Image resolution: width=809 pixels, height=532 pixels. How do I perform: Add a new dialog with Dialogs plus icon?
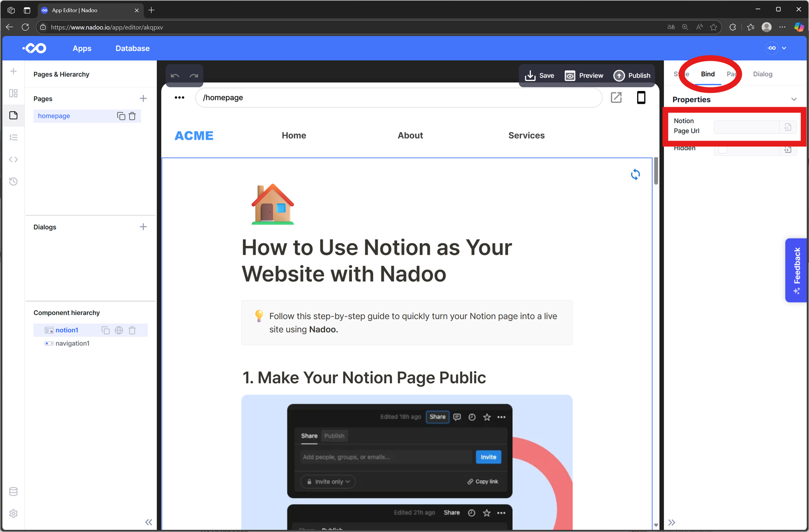click(x=143, y=227)
